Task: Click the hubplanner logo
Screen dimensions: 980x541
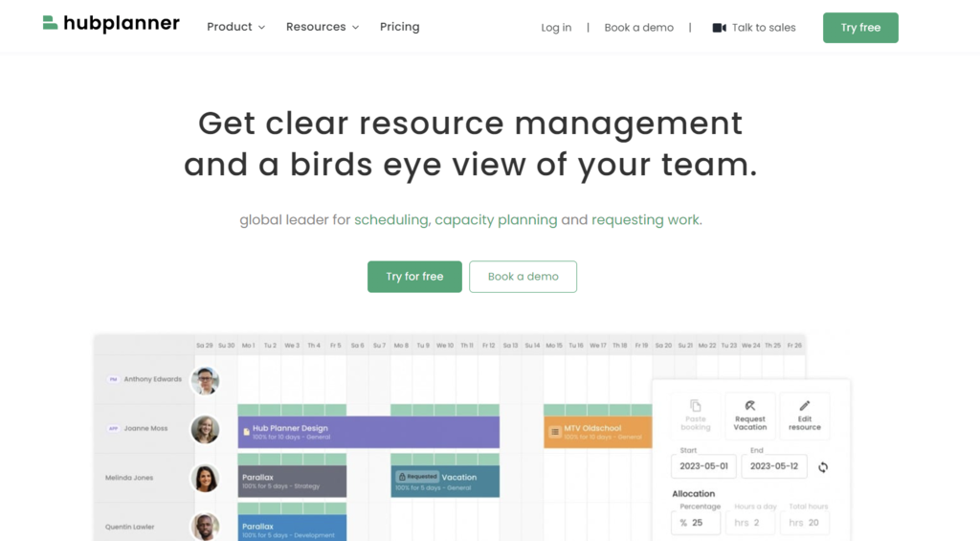Action: pyautogui.click(x=111, y=24)
